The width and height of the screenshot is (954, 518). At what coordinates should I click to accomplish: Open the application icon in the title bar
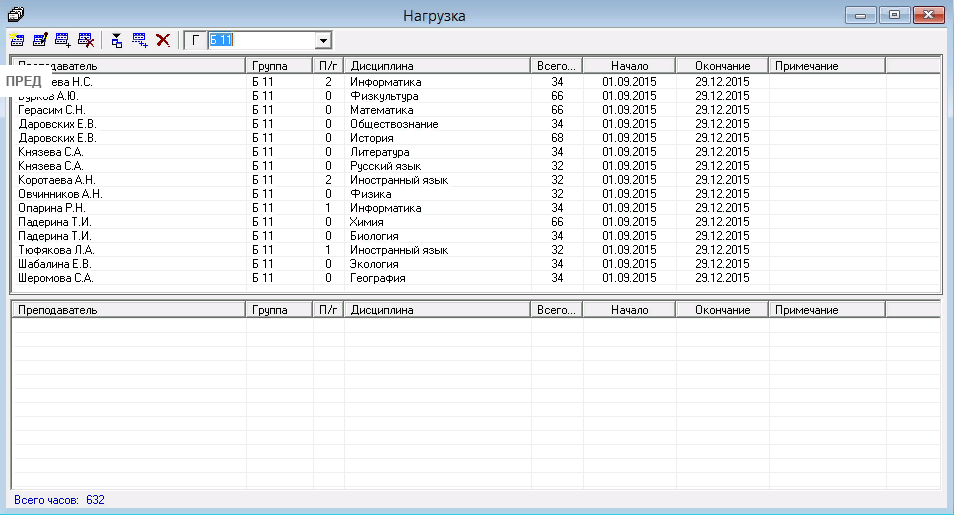tap(15, 14)
